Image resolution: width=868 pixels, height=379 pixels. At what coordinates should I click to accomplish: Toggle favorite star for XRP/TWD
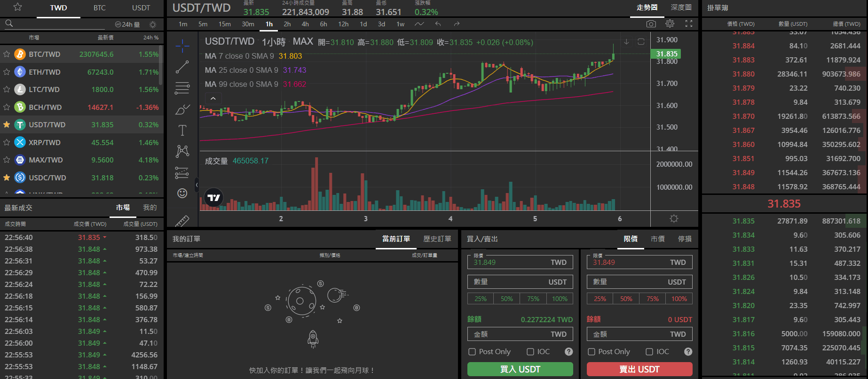click(7, 142)
